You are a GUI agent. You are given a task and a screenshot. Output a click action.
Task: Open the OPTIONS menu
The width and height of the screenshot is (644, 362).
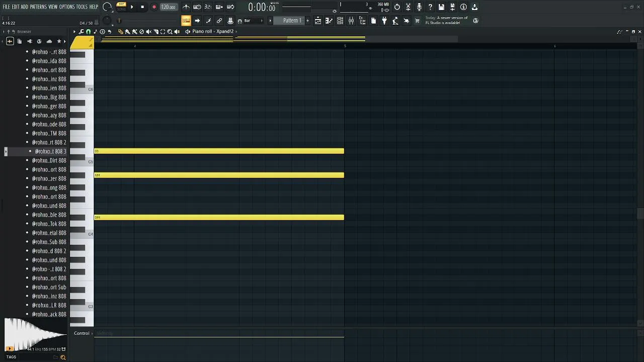click(x=67, y=7)
